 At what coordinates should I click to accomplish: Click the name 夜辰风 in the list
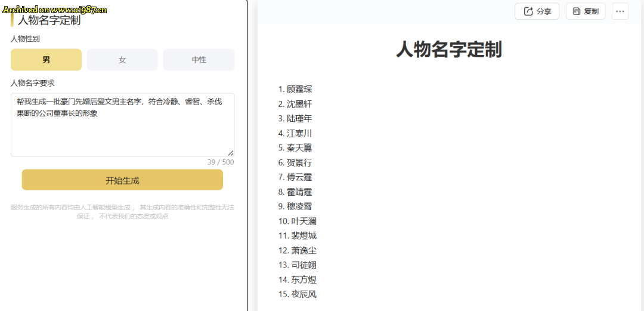304,294
